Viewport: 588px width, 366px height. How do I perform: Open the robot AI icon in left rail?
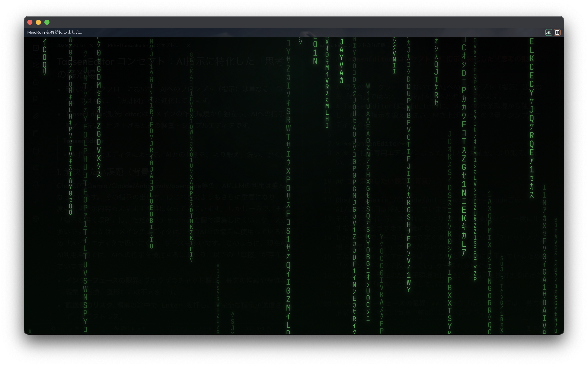tap(36, 82)
